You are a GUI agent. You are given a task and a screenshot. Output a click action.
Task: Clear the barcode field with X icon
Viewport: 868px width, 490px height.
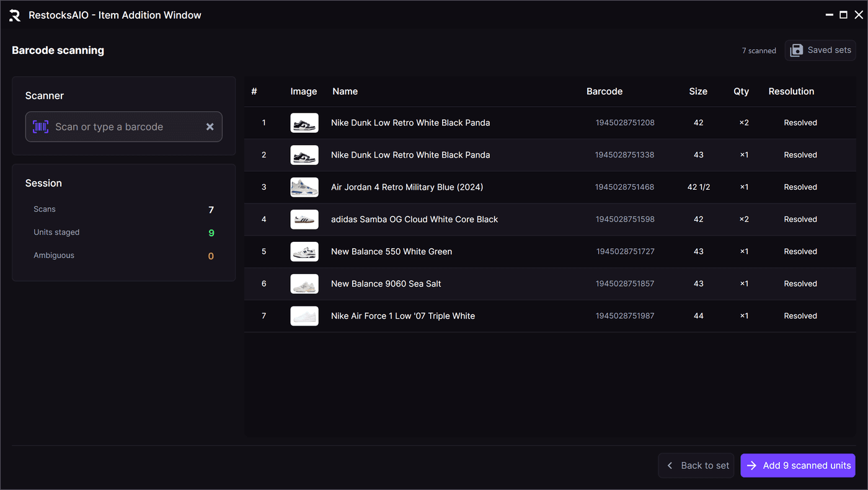(x=210, y=127)
